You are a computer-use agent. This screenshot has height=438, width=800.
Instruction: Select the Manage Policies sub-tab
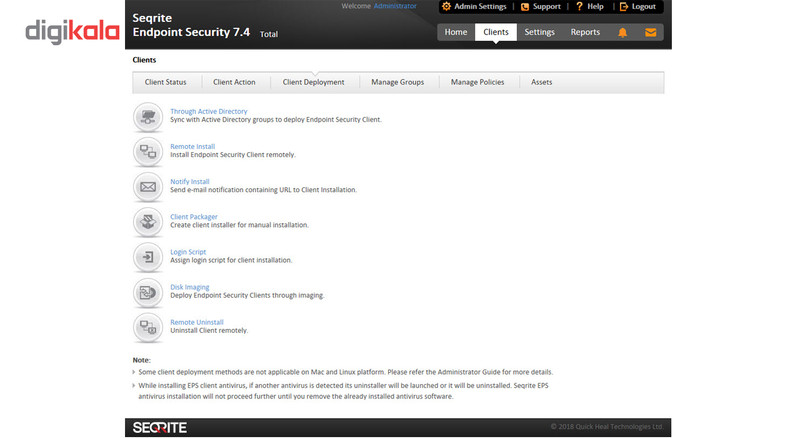pyautogui.click(x=477, y=82)
